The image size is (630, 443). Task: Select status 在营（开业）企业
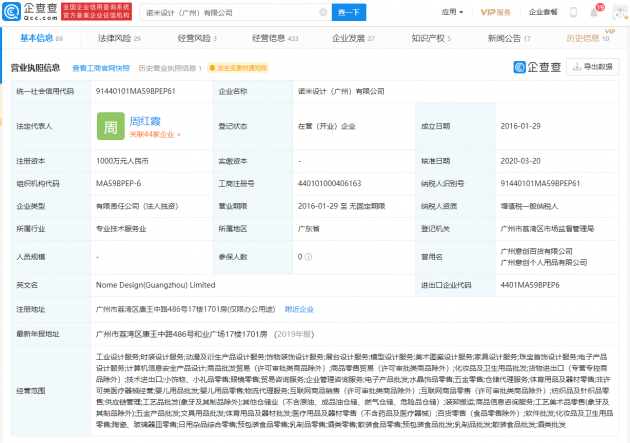(327, 126)
